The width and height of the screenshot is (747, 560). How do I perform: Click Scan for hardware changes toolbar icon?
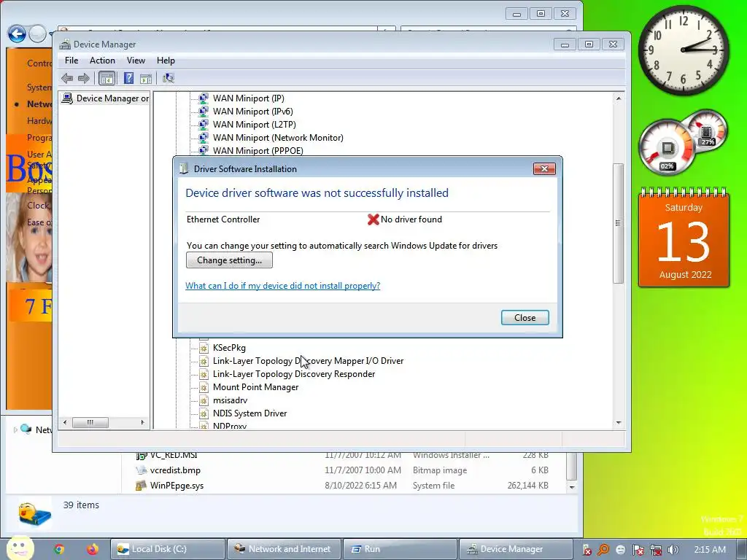tap(169, 78)
